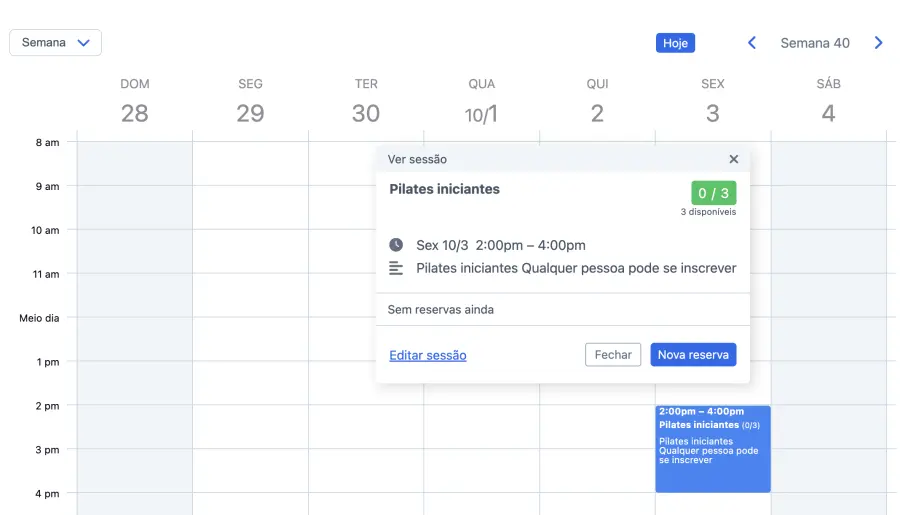Click the description lines icon
This screenshot has width=900, height=515.
point(396,268)
